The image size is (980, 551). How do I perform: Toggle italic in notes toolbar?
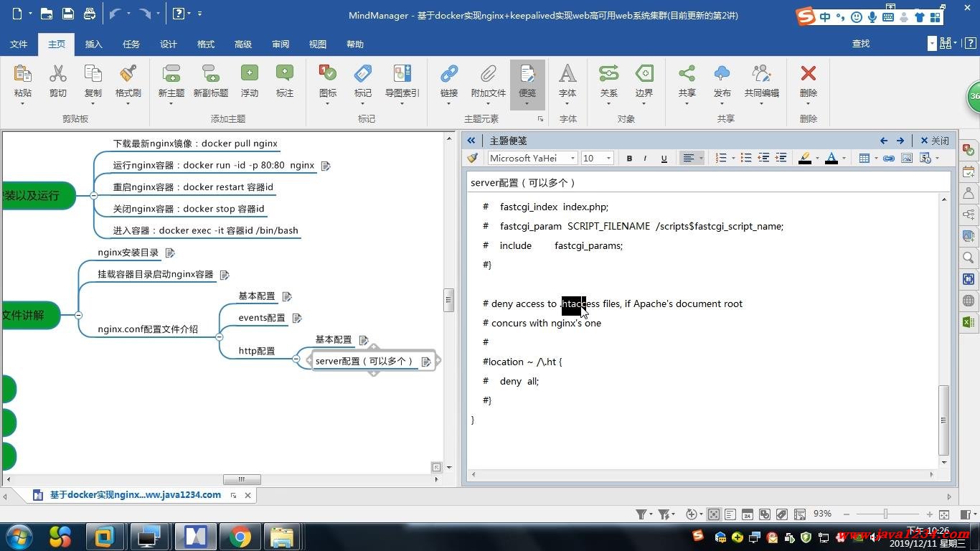(646, 159)
